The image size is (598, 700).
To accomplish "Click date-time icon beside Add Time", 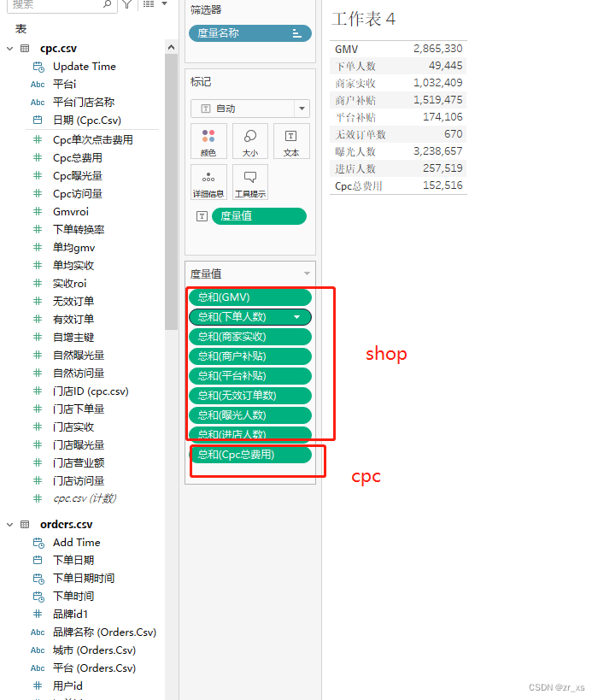I will pos(38,543).
